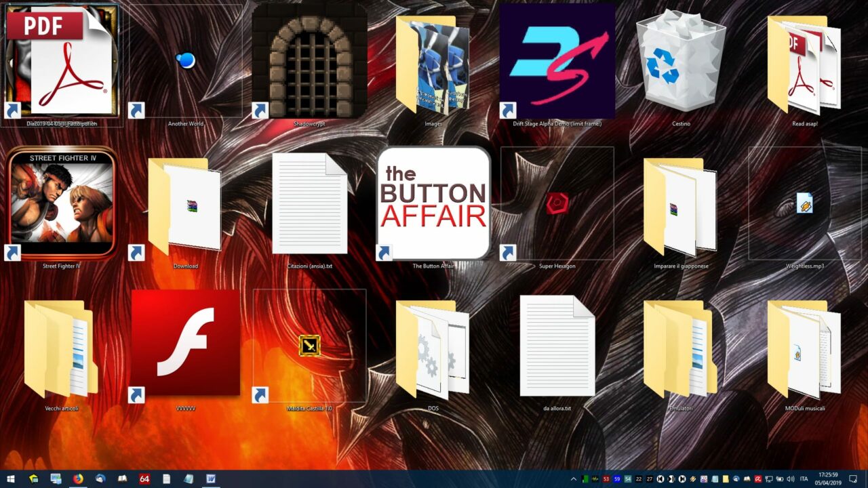Screen dimensions: 868x488
Task: Switch to Firefox in the taskbar
Action: (x=77, y=479)
